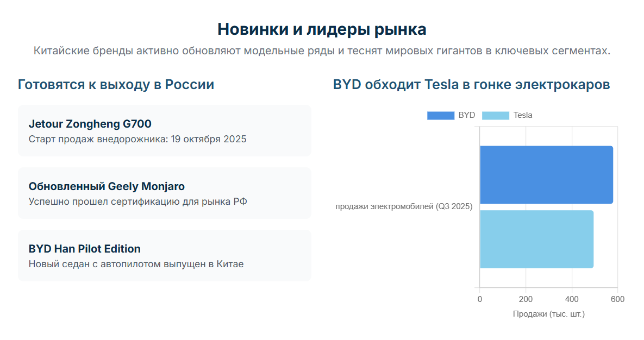This screenshot has width=644, height=340.
Task: Open the BYD Han Pilot Edition card title
Action: click(85, 249)
